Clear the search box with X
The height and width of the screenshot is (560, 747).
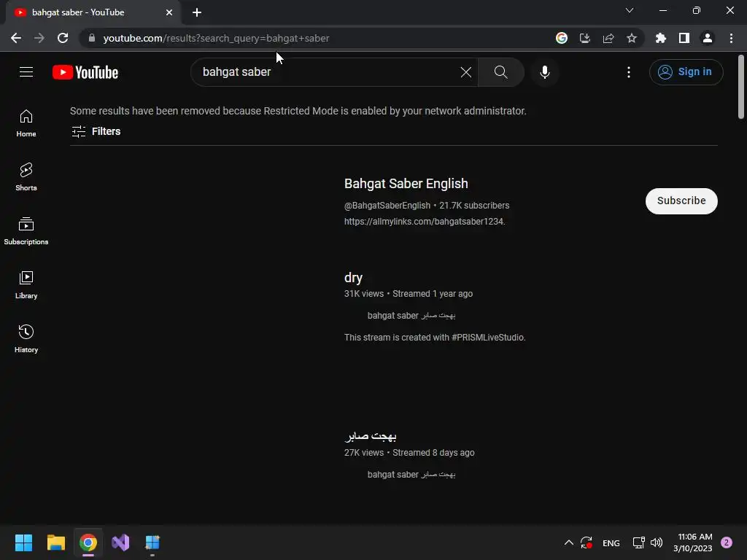[x=466, y=72]
